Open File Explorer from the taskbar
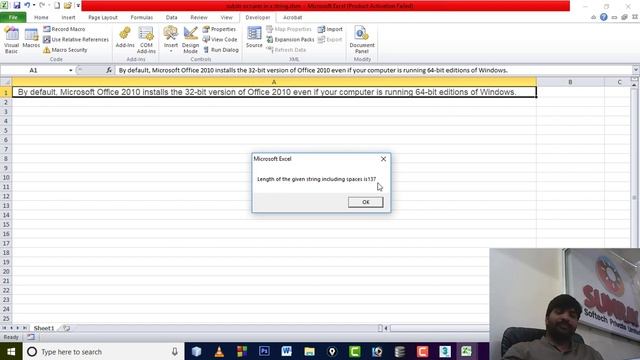This screenshot has width=640, height=360. click(309, 351)
